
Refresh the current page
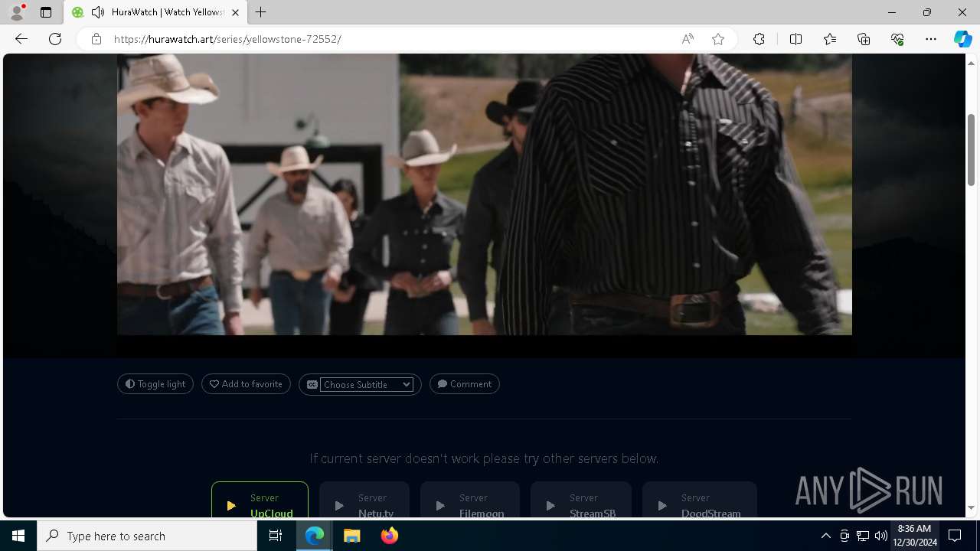tap(55, 39)
